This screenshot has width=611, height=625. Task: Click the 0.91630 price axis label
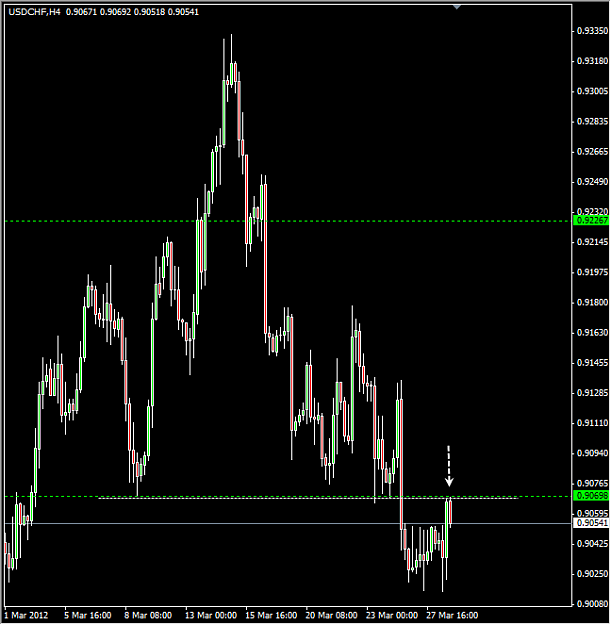[x=593, y=332]
